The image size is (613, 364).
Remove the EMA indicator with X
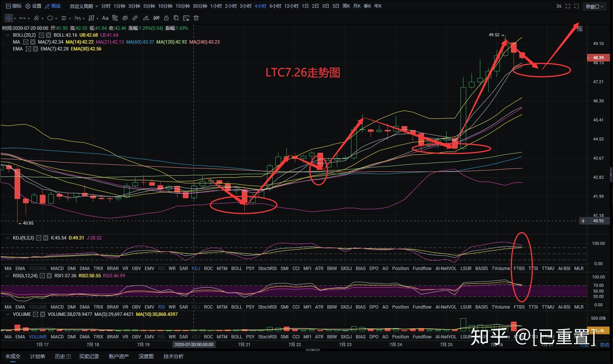coord(35,49)
